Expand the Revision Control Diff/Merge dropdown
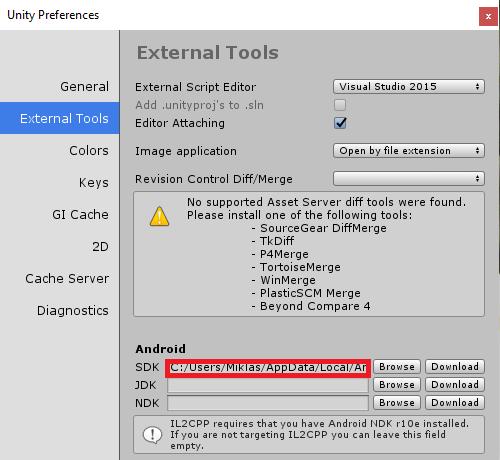 [x=409, y=179]
